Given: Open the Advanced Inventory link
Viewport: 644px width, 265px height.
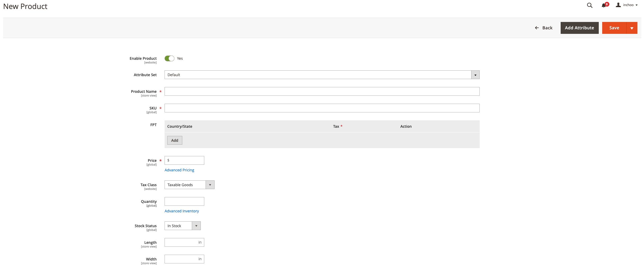Looking at the screenshot, I should 182,211.
